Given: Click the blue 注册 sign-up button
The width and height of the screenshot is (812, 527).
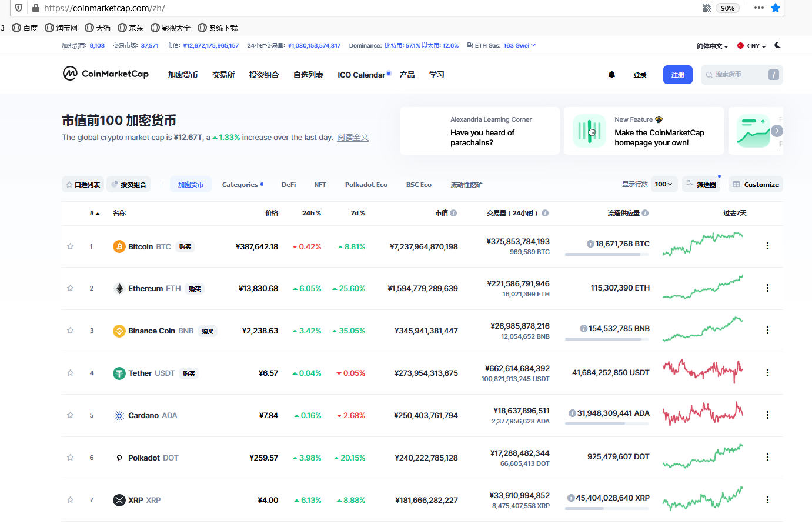Looking at the screenshot, I should [677, 75].
